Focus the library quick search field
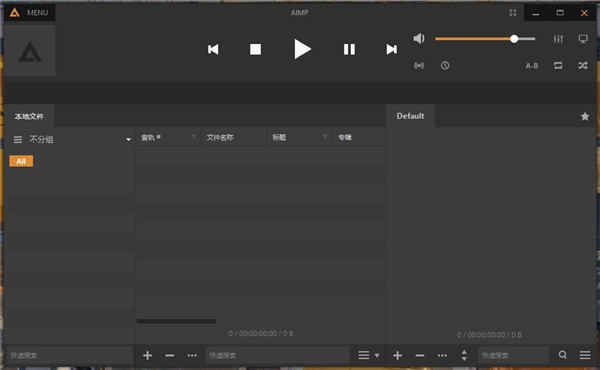This screenshot has height=370, width=600. [x=277, y=355]
